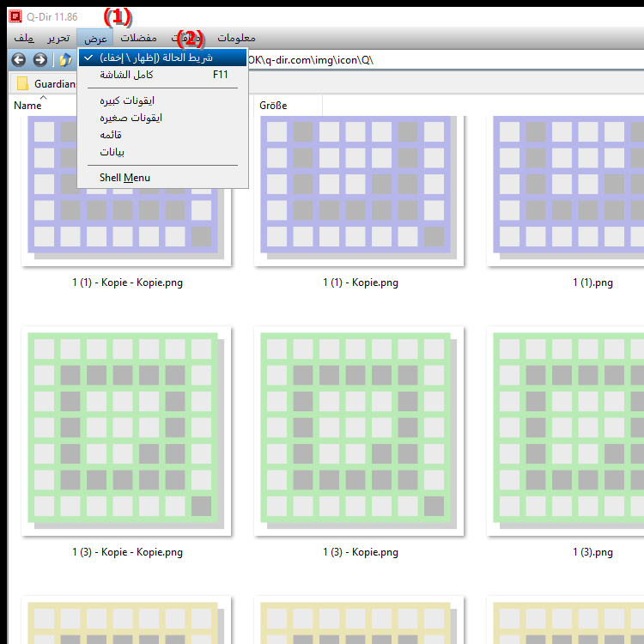Choose ايقونات صغيره small icons view

[162, 118]
